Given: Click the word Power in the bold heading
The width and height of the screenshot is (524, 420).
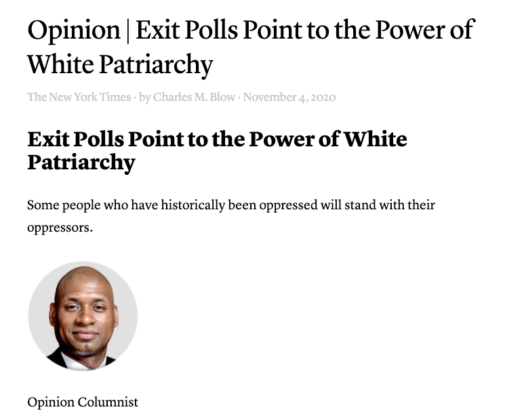Looking at the screenshot, I should coord(281,139).
